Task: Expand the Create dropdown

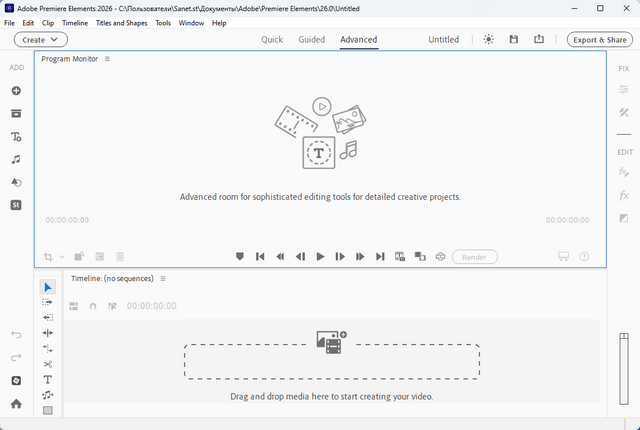Action: coord(41,40)
